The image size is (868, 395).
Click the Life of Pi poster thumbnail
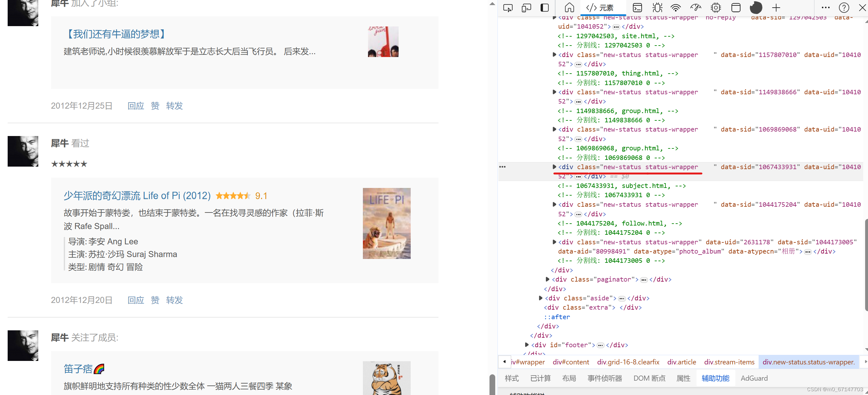click(x=386, y=223)
